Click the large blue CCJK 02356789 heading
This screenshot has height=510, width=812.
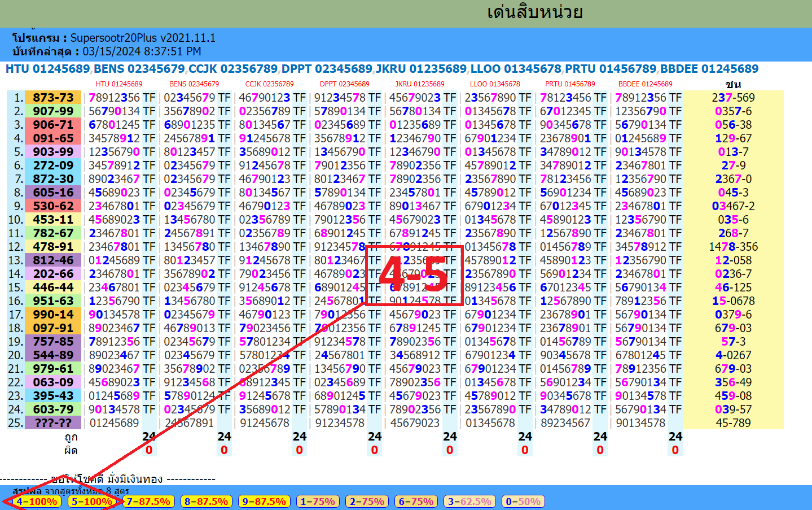coord(233,69)
